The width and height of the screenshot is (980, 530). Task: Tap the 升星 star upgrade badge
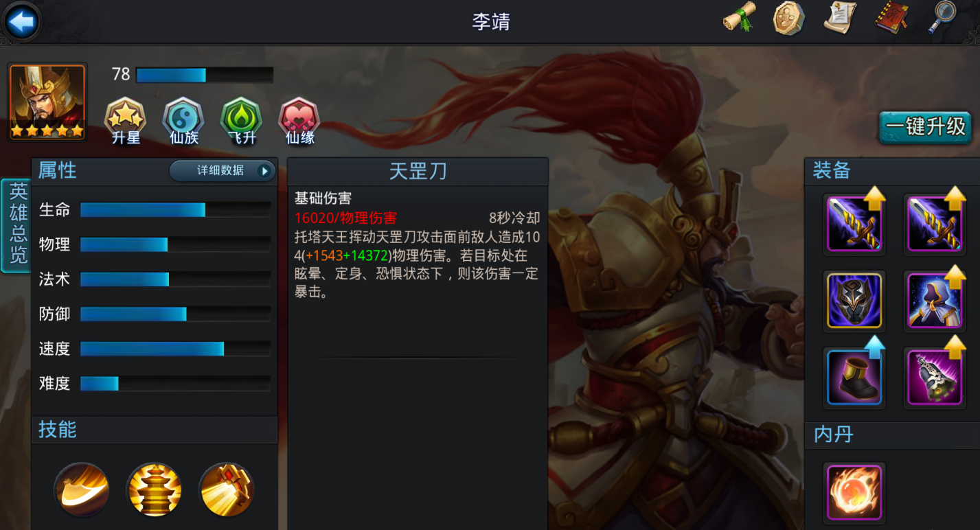125,122
